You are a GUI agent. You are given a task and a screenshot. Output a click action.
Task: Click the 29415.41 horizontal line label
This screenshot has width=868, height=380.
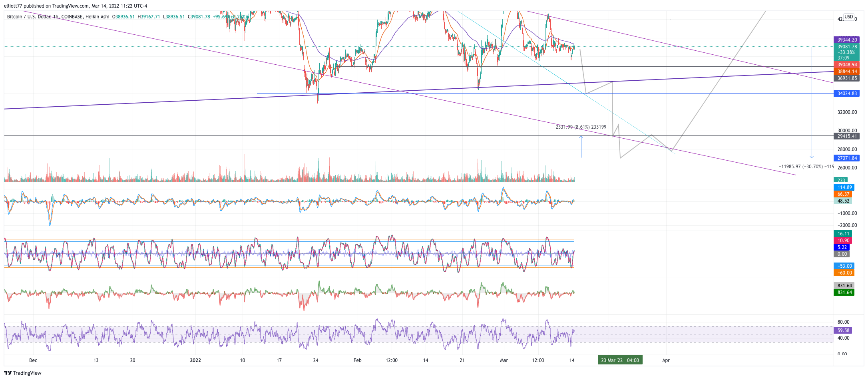tap(846, 136)
